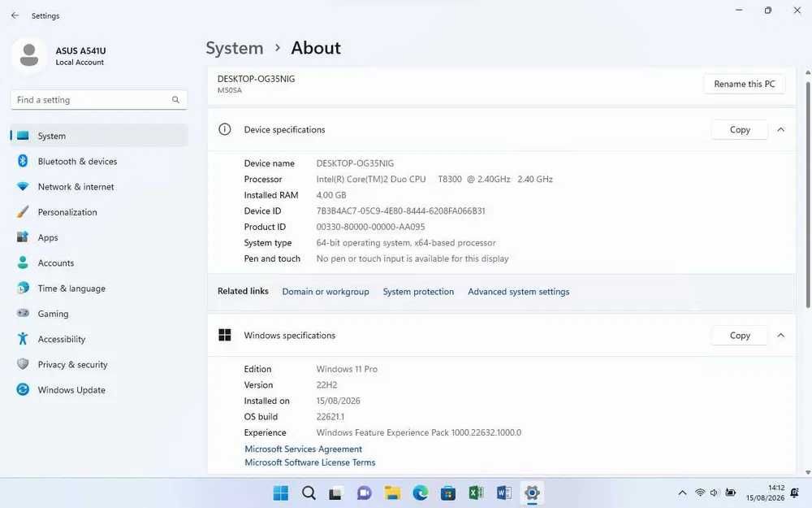Launch the Chat app from taskbar
The width and height of the screenshot is (812, 508).
364,493
